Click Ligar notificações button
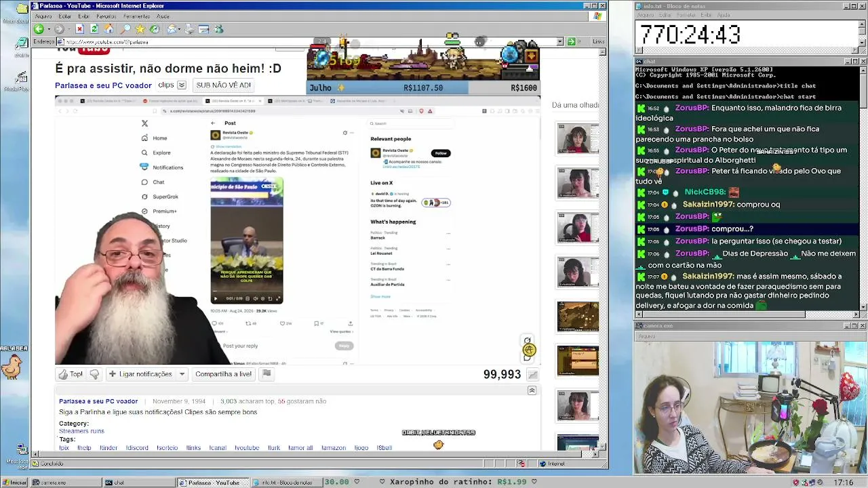The image size is (868, 488). click(x=140, y=374)
